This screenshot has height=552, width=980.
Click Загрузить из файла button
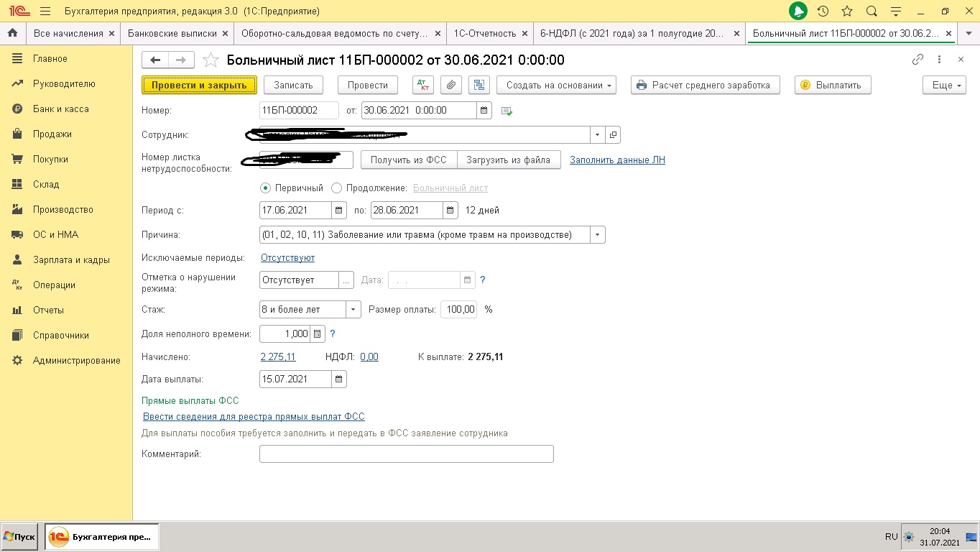(509, 160)
